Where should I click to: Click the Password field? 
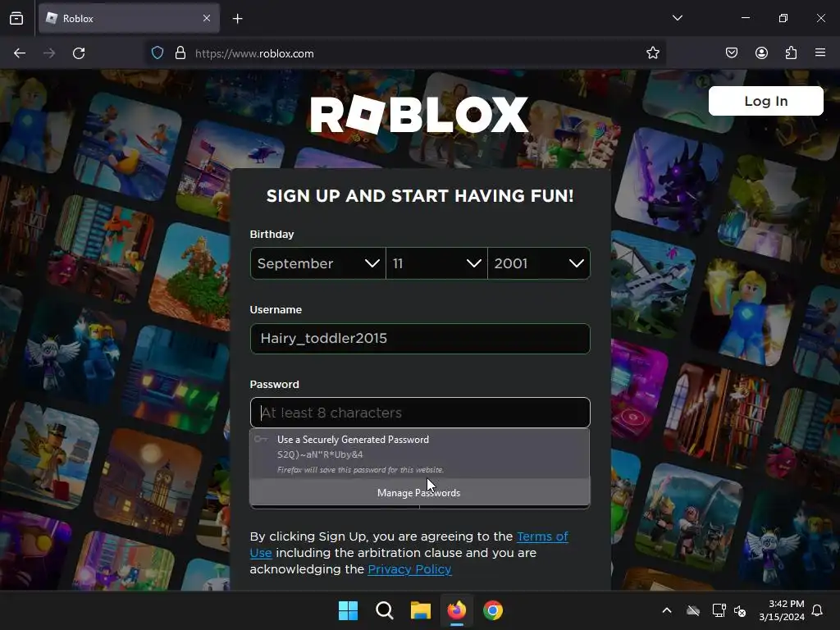click(x=420, y=413)
